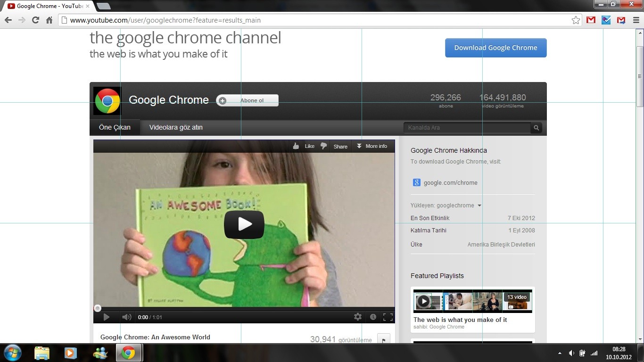644x362 pixels.
Task: Open Google Chrome: An Awesome World title
Action: coord(155,337)
